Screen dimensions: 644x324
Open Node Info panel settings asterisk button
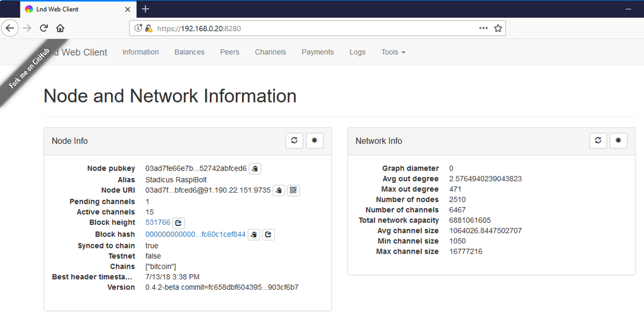314,141
